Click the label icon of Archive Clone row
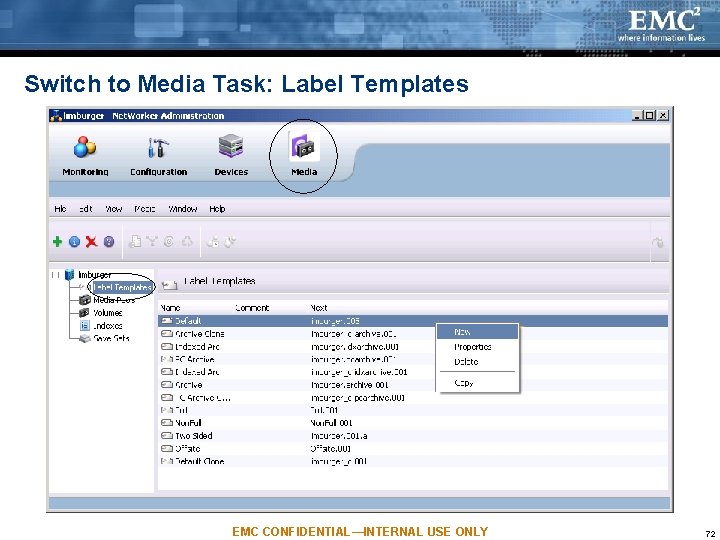The height and width of the screenshot is (540, 720). click(167, 334)
